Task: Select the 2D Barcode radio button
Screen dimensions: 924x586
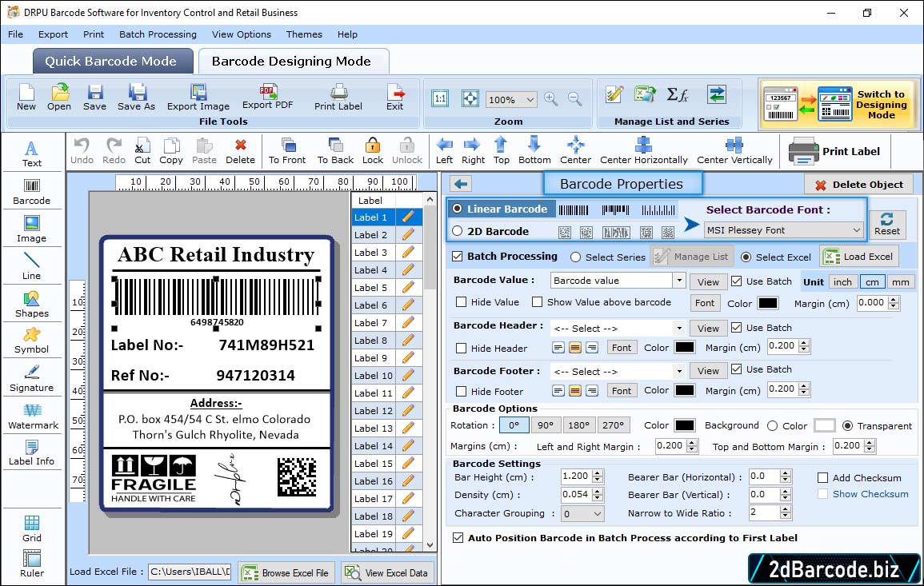Action: point(458,231)
